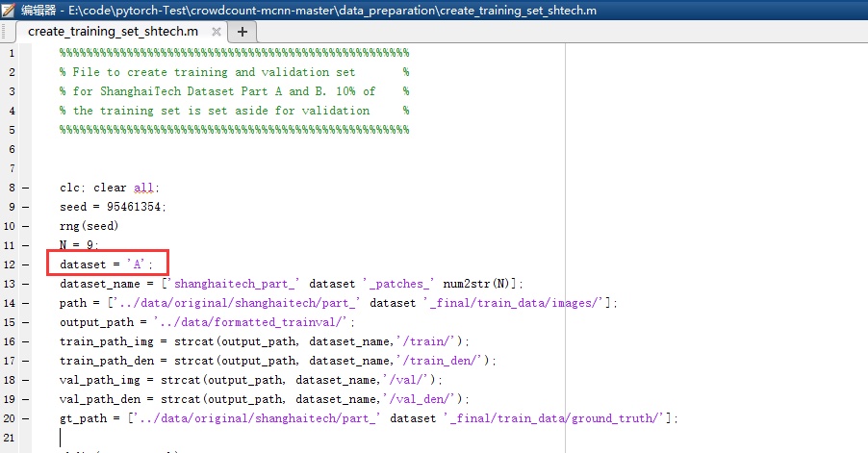Open a new editor tab with plus button
The height and width of the screenshot is (453, 868).
[242, 32]
